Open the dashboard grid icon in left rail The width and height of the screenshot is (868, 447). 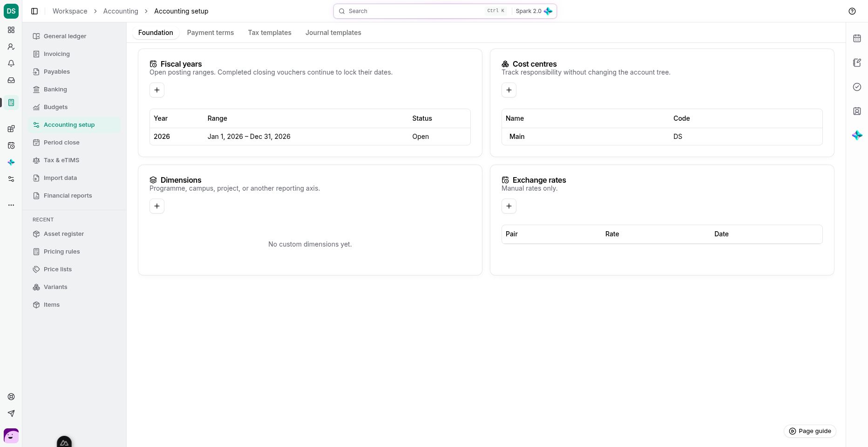[x=11, y=30]
